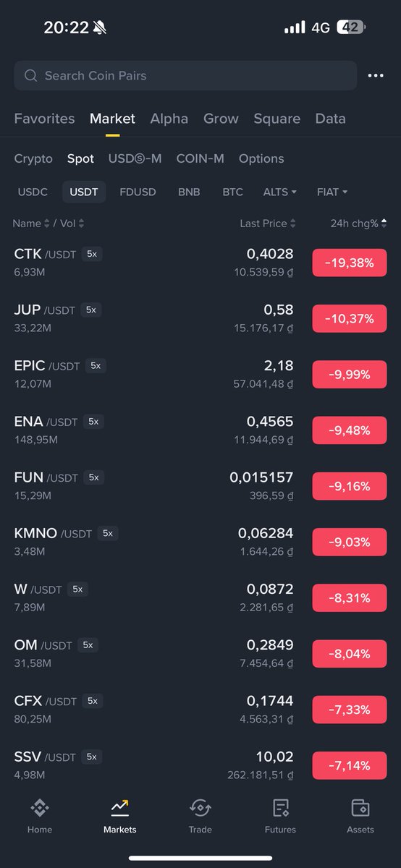Open the JUP/USDT pair row

click(200, 318)
